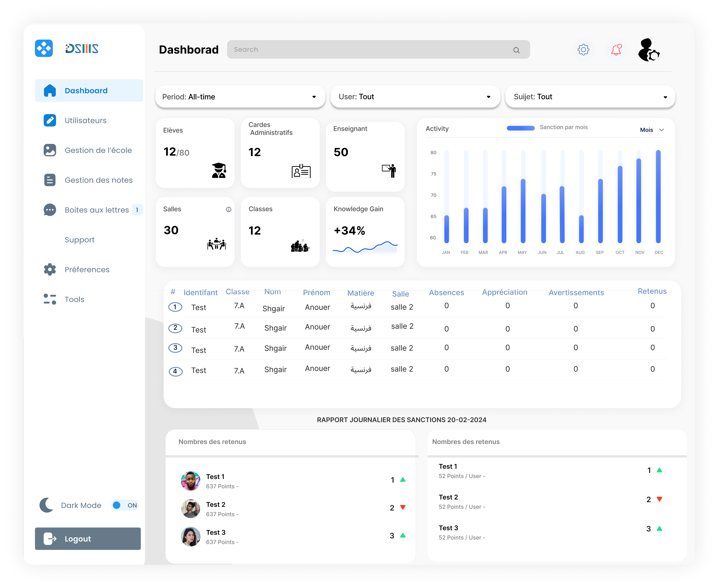The width and height of the screenshot is (718, 588).
Task: Click the "+34%" Knowledge Gain value
Action: [349, 231]
